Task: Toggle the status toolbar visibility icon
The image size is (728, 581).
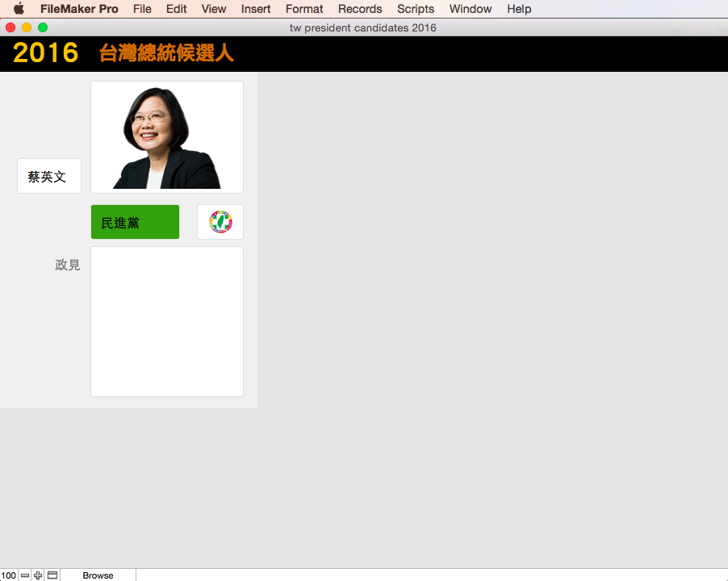Action: pos(52,575)
